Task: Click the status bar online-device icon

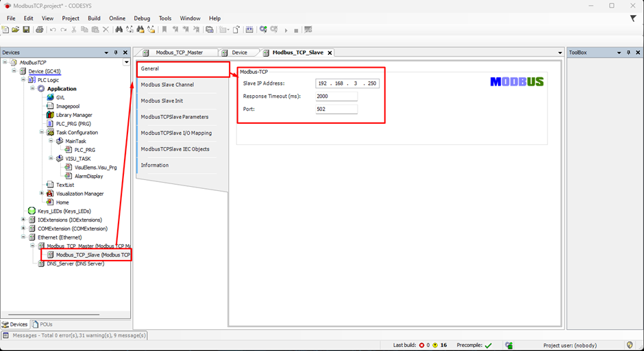Action: pos(509,345)
